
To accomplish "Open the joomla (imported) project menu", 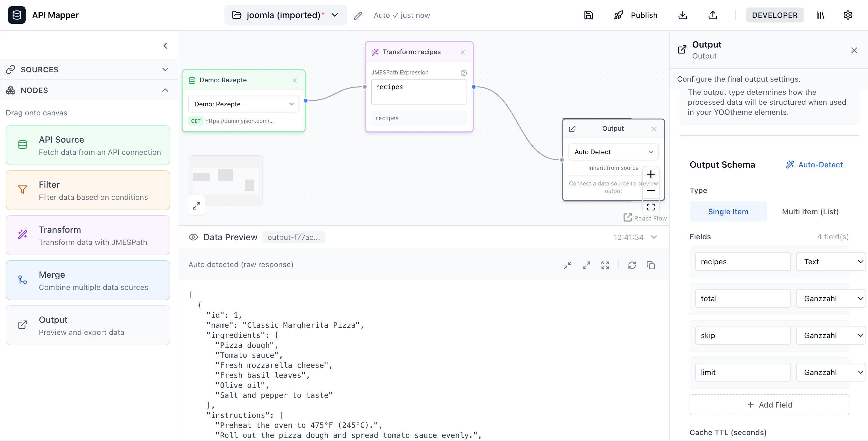I will tap(285, 15).
